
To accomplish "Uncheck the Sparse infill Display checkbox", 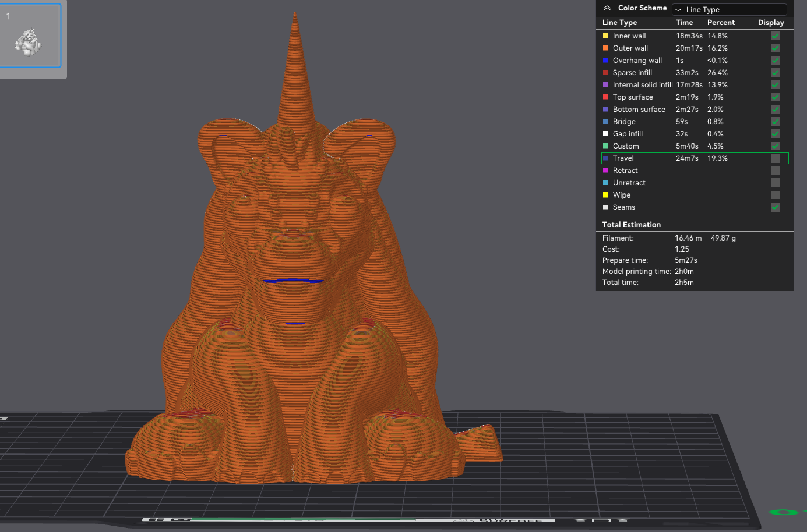I will (x=775, y=72).
